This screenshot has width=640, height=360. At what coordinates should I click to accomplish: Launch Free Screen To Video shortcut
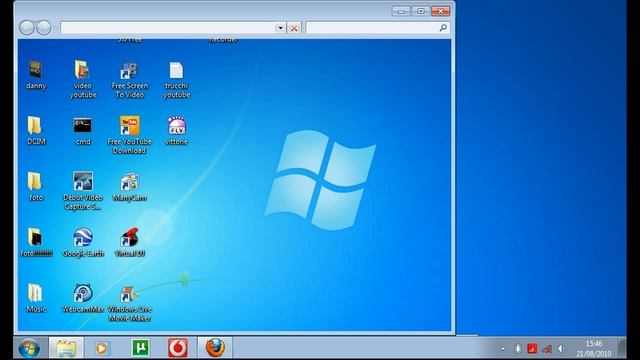click(x=129, y=80)
